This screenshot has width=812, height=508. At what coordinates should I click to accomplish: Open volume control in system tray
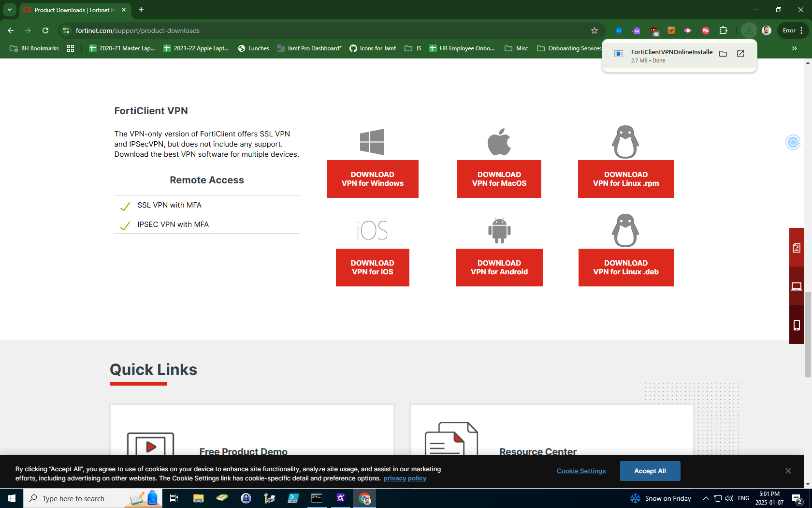(x=729, y=498)
